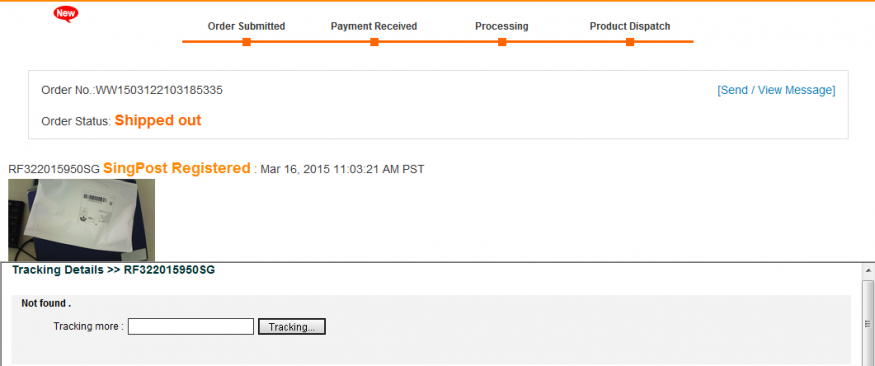Click the Order Submitted step label
Viewport: 875px width, 366px height.
(x=246, y=26)
